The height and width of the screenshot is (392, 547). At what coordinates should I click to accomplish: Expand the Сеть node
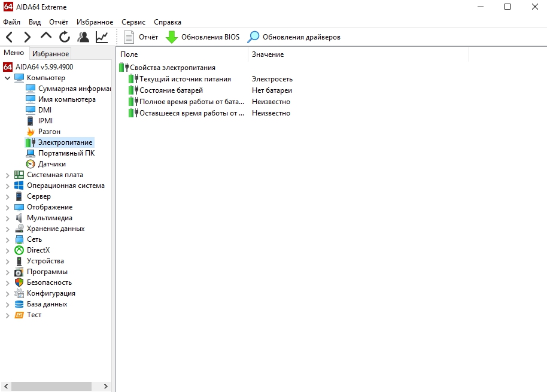(7, 239)
